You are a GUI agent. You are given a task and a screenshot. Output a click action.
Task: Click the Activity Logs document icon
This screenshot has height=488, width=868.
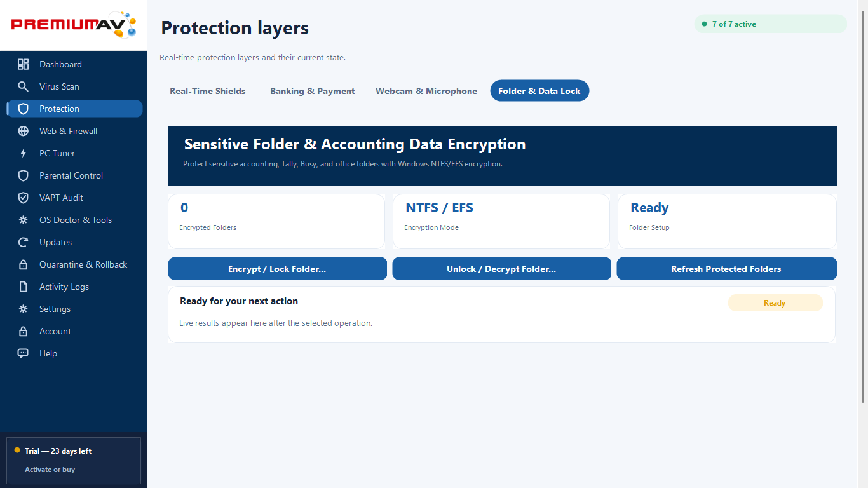click(24, 287)
